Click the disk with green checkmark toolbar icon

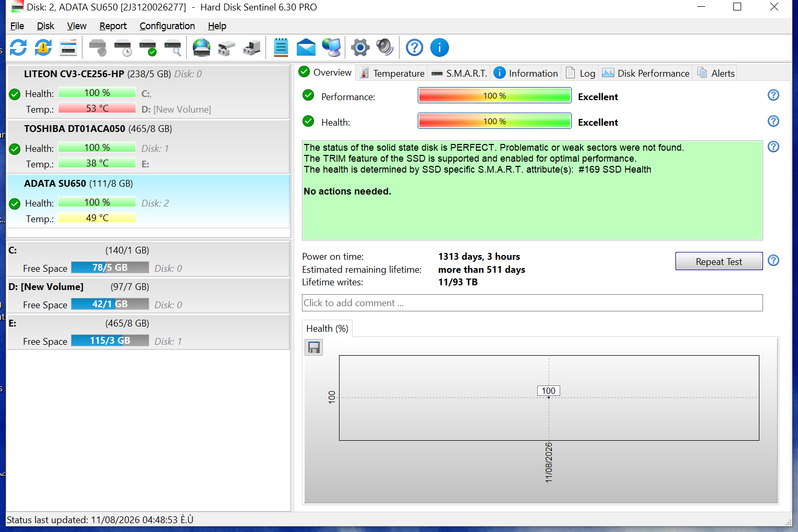click(x=148, y=47)
